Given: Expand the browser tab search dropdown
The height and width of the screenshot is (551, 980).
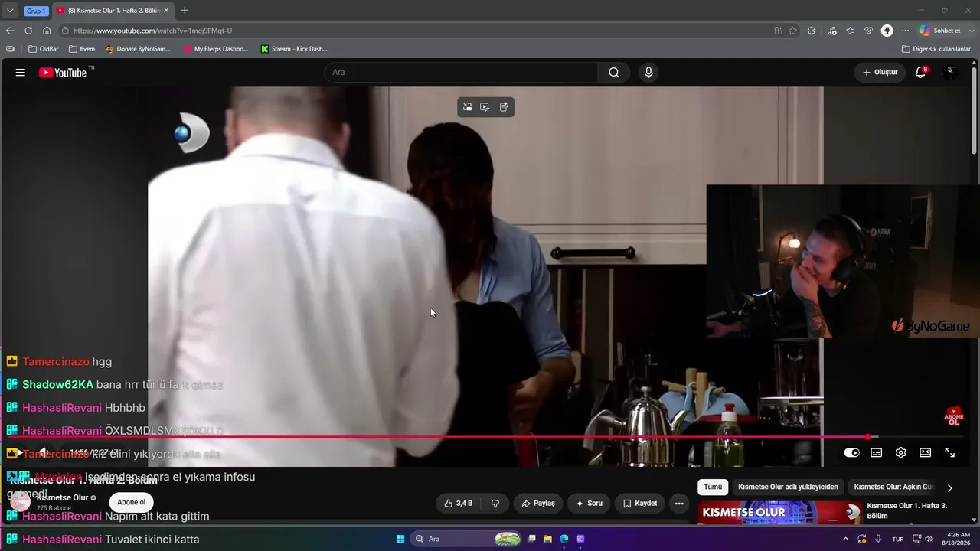Looking at the screenshot, I should point(10,11).
